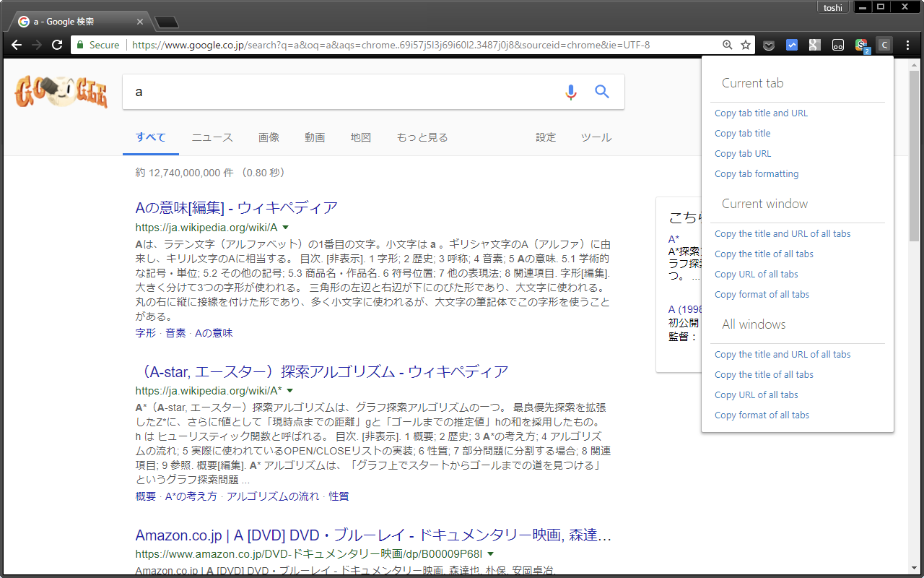Switch to the 画像 search tab
This screenshot has width=924, height=578.
(x=269, y=137)
